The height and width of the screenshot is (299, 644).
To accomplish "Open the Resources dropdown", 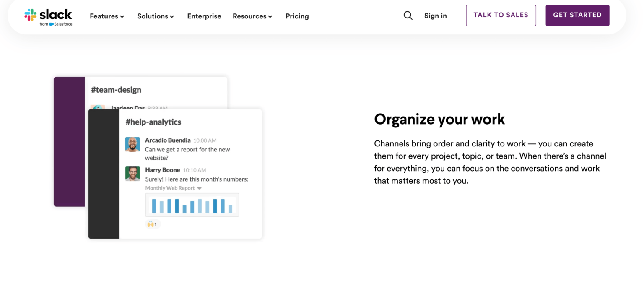I will [252, 16].
